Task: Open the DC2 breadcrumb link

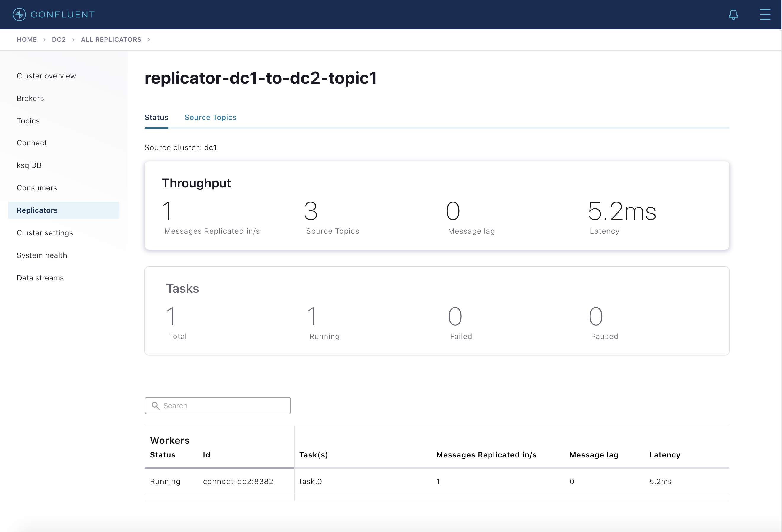Action: pyautogui.click(x=59, y=39)
